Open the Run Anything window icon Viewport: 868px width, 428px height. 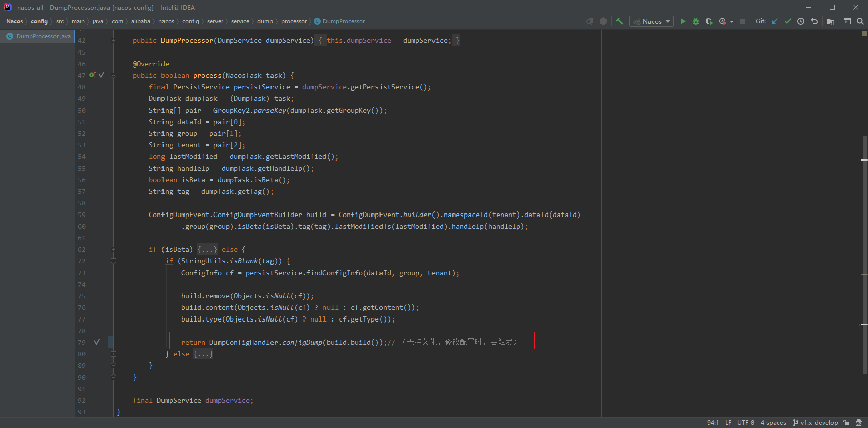[x=847, y=21]
